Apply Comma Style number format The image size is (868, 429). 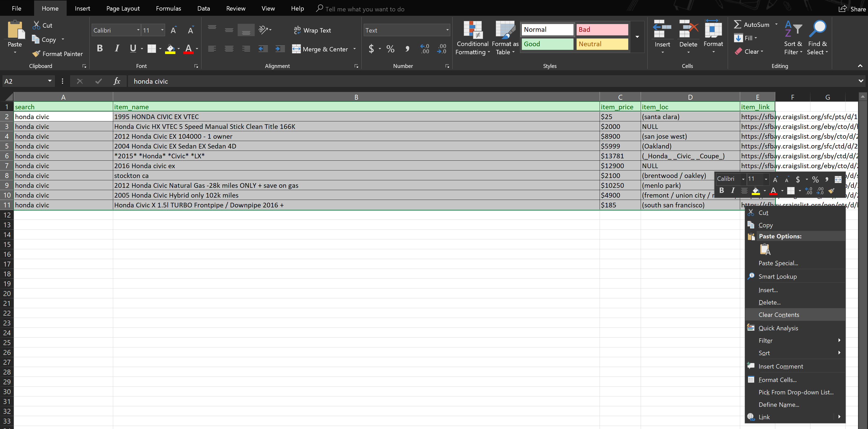point(407,49)
